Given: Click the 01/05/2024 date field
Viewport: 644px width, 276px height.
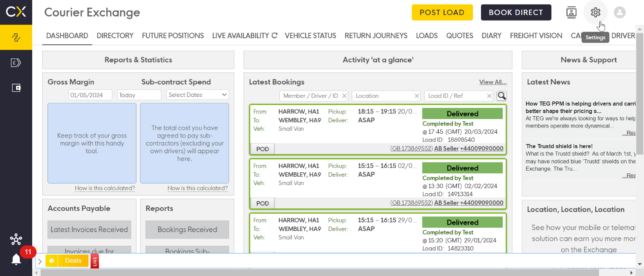Looking at the screenshot, I should tap(90, 95).
